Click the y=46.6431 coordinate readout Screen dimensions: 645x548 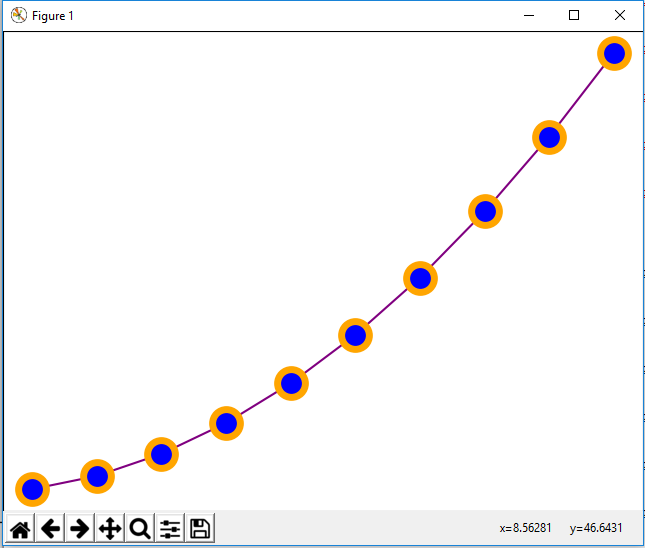596,528
